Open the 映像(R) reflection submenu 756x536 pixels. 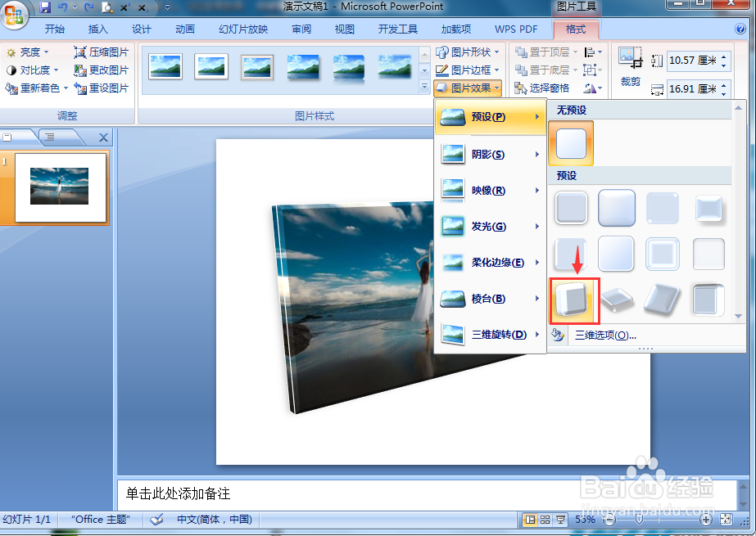coord(491,190)
